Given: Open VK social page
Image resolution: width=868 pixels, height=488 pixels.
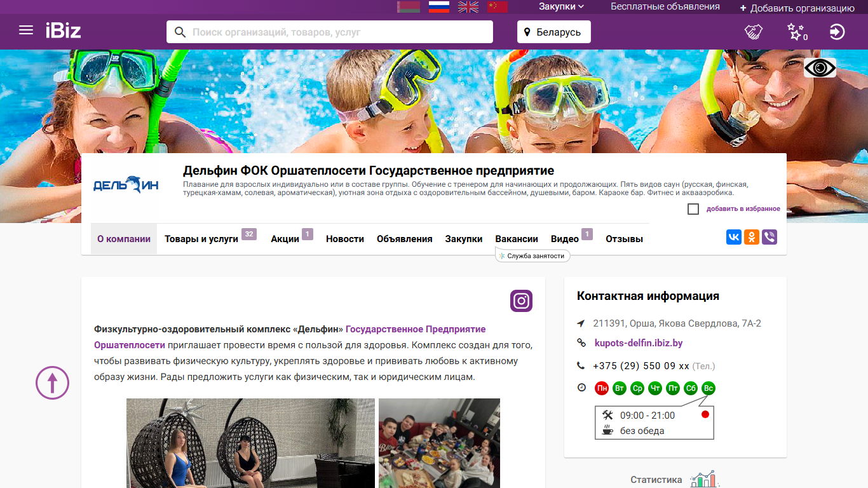Looking at the screenshot, I should (x=734, y=237).
